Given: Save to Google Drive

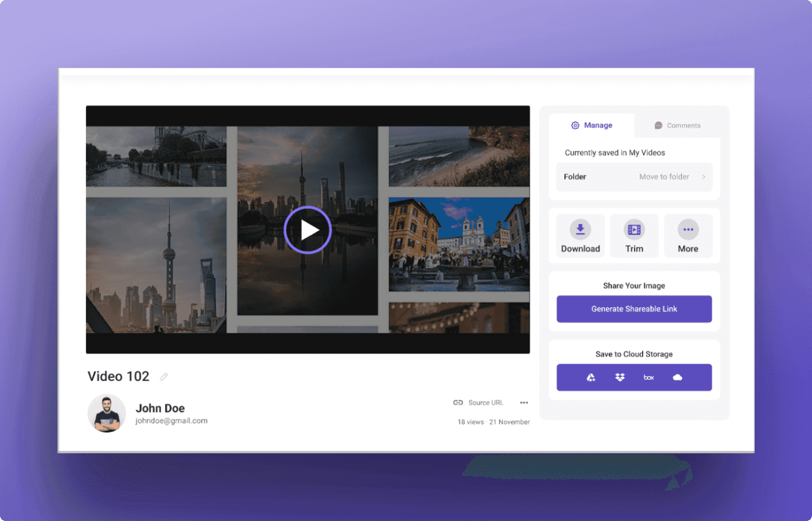Looking at the screenshot, I should 590,377.
